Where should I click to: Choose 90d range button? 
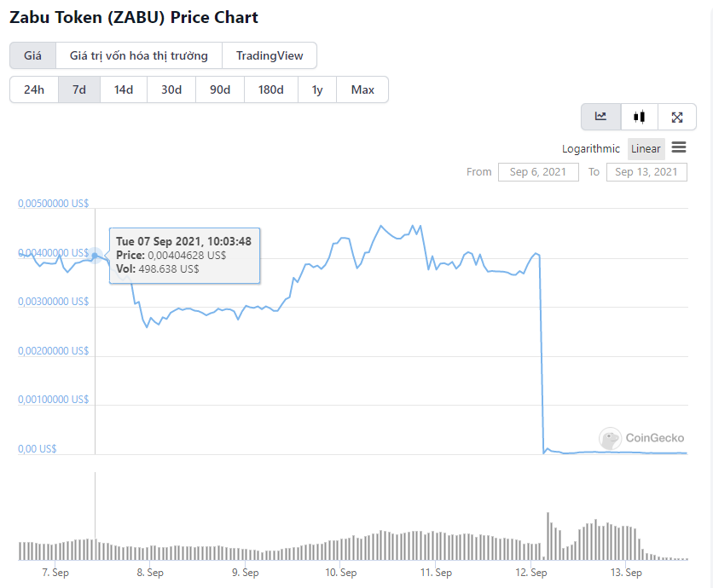220,89
